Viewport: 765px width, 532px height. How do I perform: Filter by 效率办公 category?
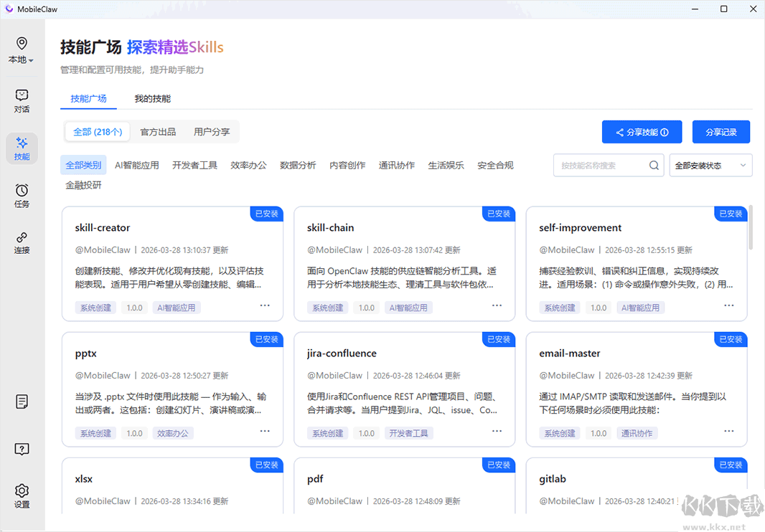tap(249, 166)
